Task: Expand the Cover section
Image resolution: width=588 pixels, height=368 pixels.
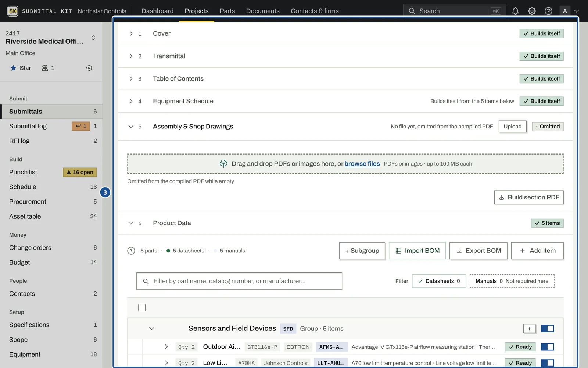Action: click(x=131, y=33)
